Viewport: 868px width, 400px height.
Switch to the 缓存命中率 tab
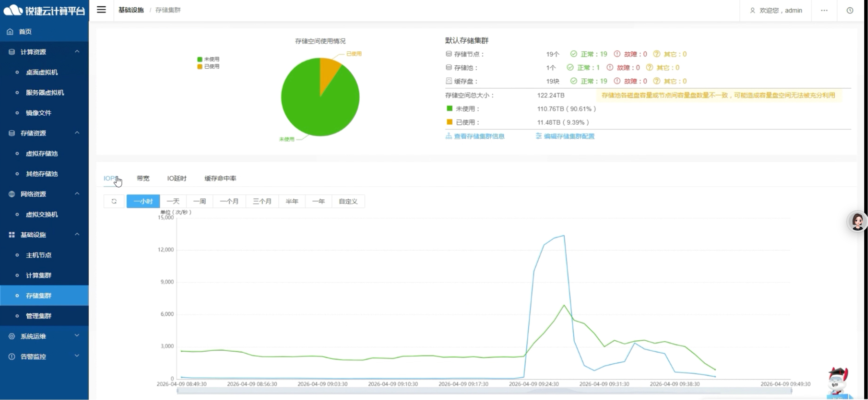pyautogui.click(x=220, y=178)
